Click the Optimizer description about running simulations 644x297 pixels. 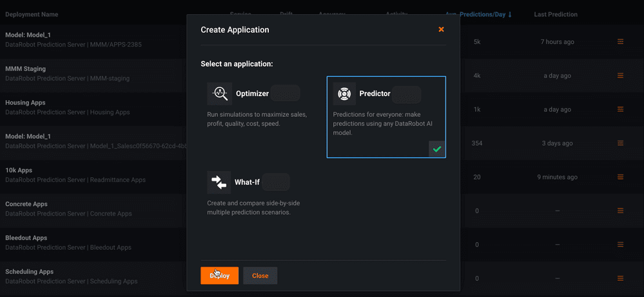coord(257,119)
